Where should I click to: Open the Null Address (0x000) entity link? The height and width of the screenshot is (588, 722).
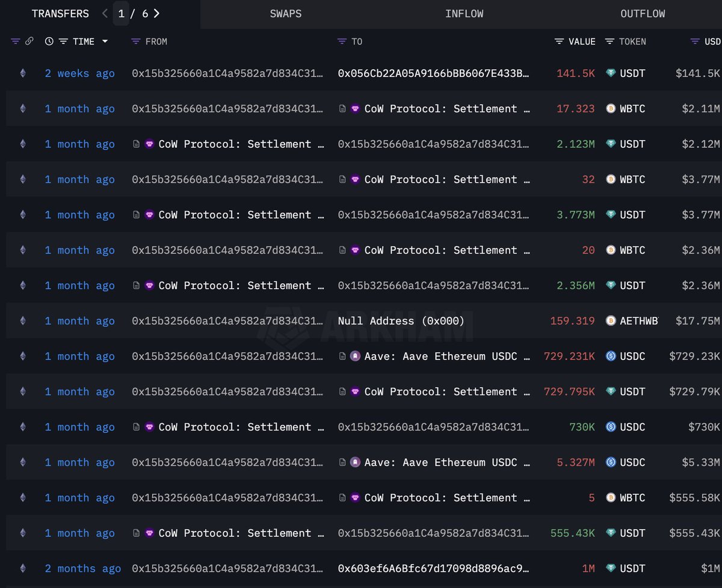click(401, 321)
